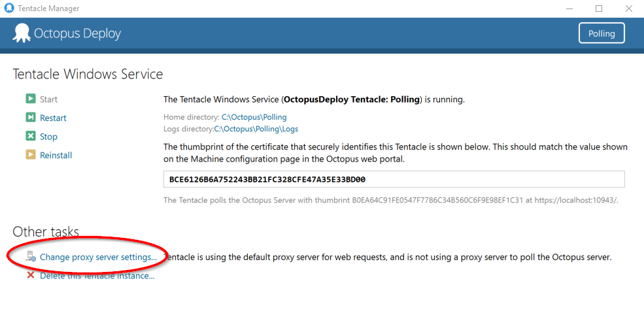Click the green Stop X icon
Viewport: 644px width, 334px height.
pyautogui.click(x=31, y=136)
